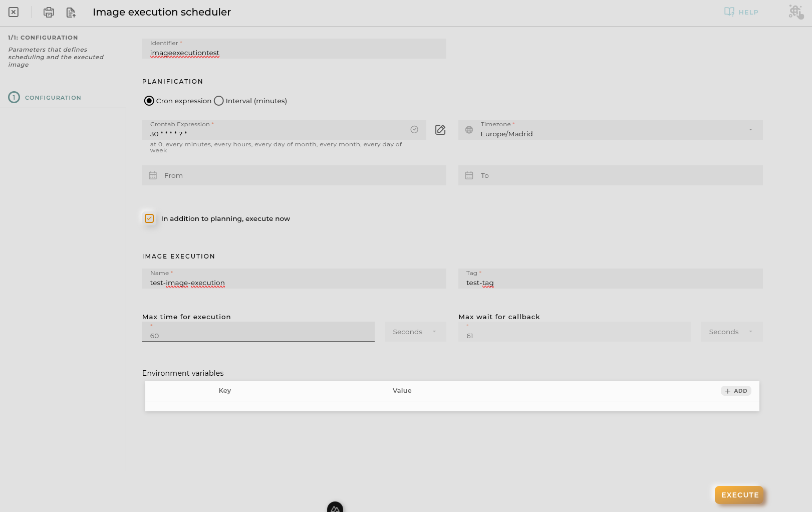
Task: Select the Interval (minutes) radio button
Action: coord(218,101)
